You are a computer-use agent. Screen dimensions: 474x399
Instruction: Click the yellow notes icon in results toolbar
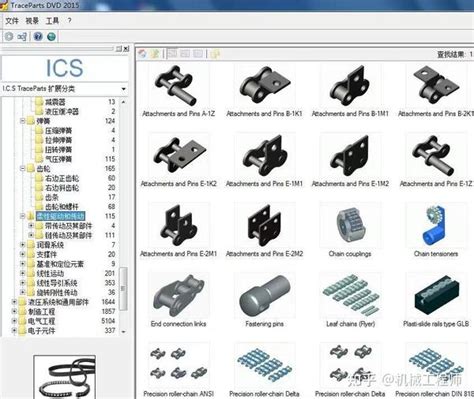(x=215, y=54)
